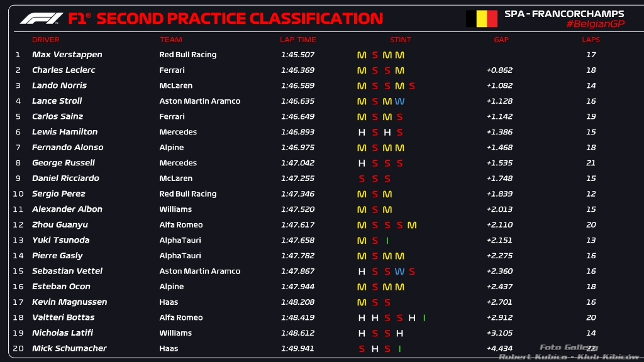Click the blue W tyre in Lance Stroll's stint
The width and height of the screenshot is (644, 362).
pos(399,101)
